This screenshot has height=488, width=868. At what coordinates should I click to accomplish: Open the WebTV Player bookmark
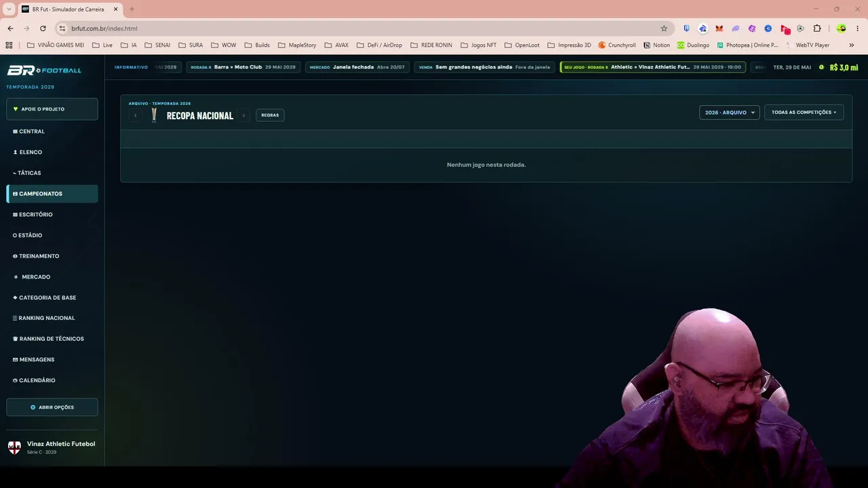(x=808, y=45)
